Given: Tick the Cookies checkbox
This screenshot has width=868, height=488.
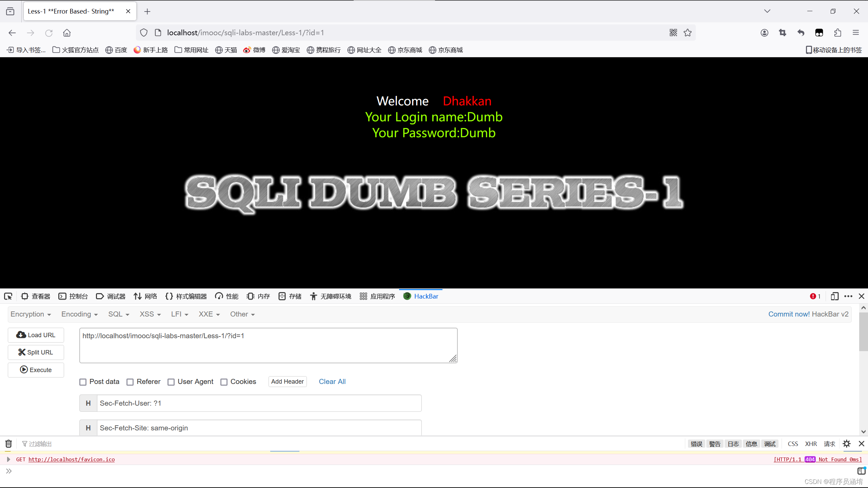Looking at the screenshot, I should [224, 382].
